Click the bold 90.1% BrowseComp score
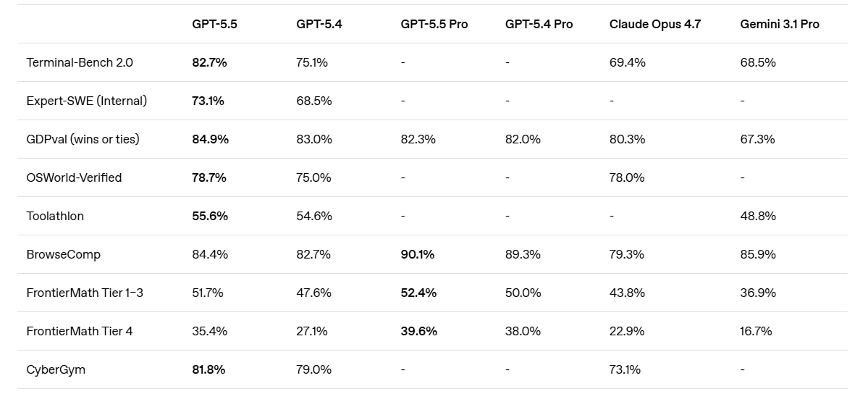The image size is (868, 415). [418, 254]
